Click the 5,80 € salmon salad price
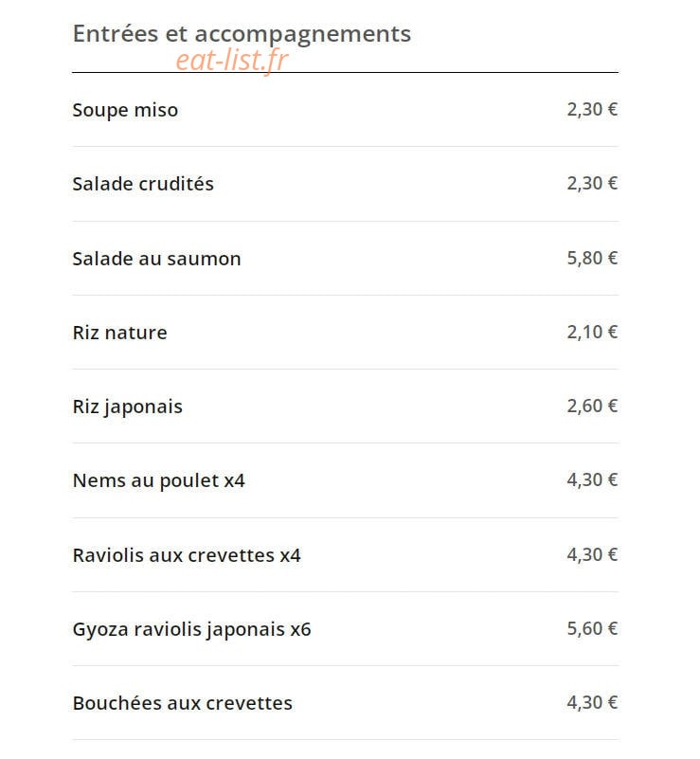The width and height of the screenshot is (700, 759). pos(592,258)
